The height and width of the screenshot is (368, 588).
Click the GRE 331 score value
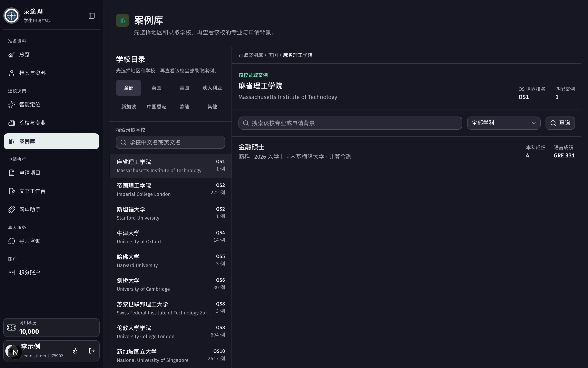click(564, 156)
